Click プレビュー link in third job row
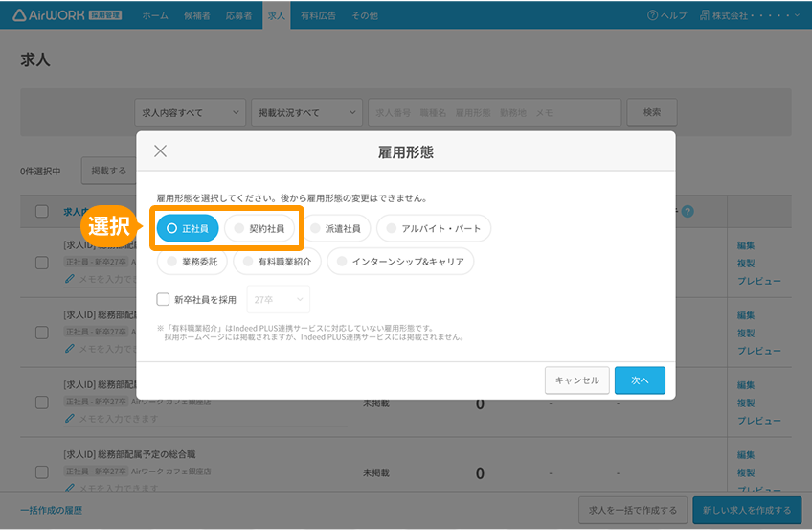This screenshot has height=530, width=812. (759, 421)
